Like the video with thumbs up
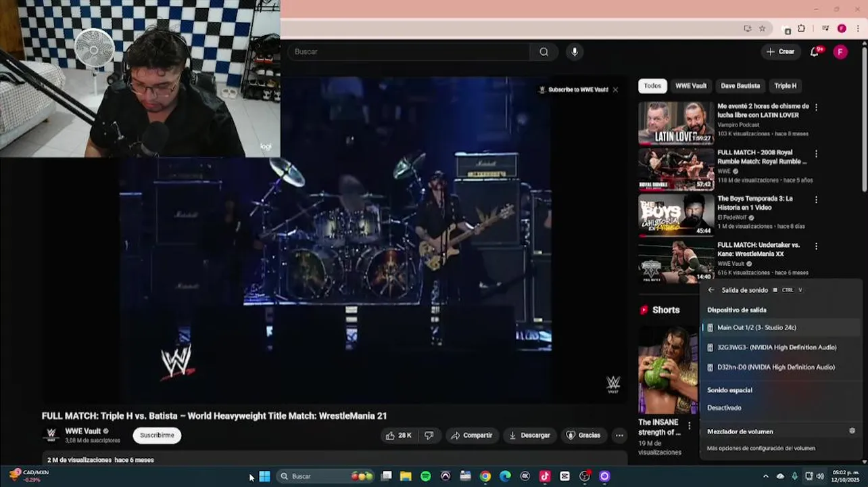Screen dimensions: 868x487 pyautogui.click(x=398, y=436)
